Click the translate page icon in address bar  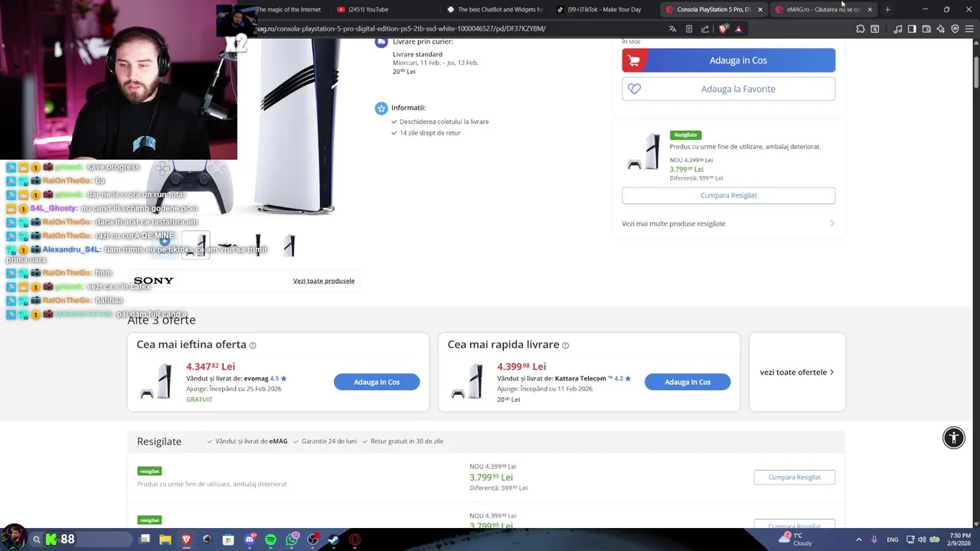672,29
